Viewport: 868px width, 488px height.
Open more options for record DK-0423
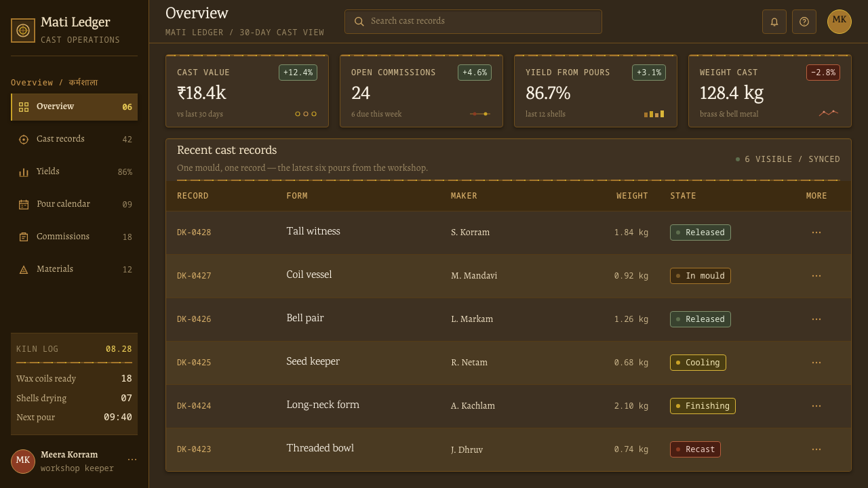816,449
